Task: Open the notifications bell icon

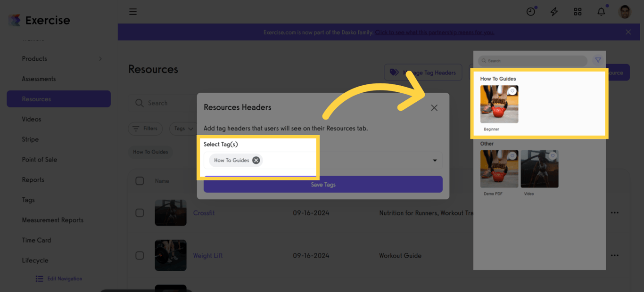Action: pos(601,11)
